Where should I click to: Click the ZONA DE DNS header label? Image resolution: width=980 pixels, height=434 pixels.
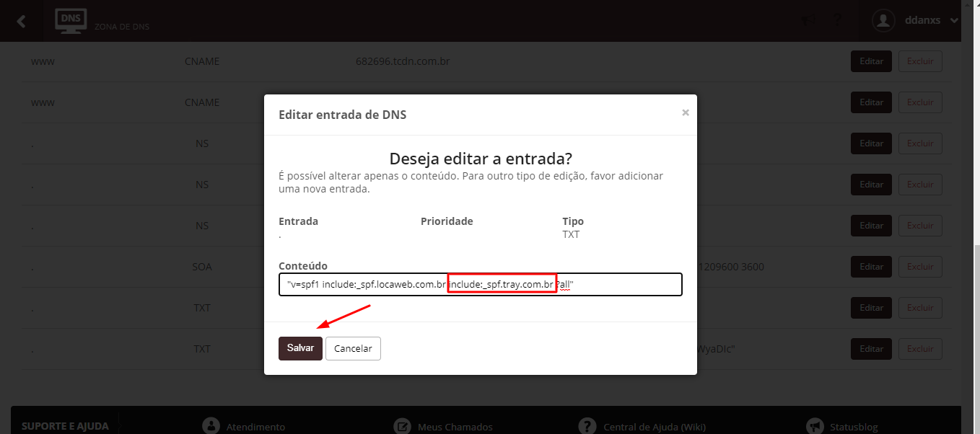(121, 27)
